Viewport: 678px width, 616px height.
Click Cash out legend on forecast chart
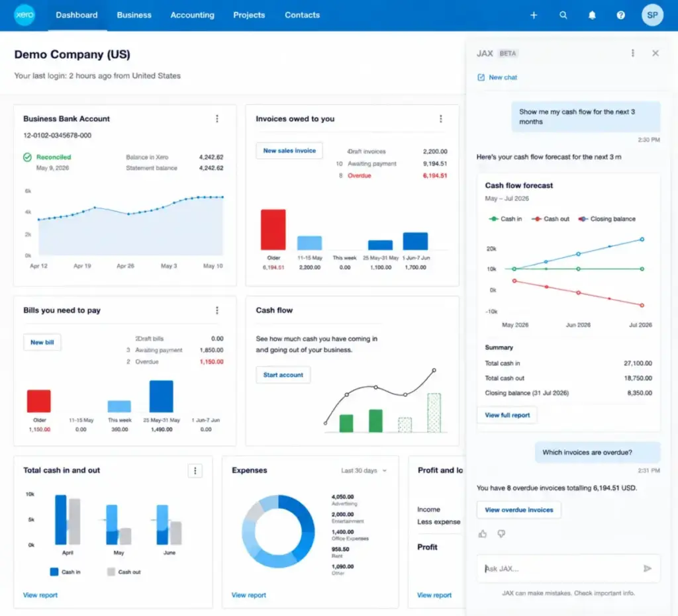click(550, 219)
